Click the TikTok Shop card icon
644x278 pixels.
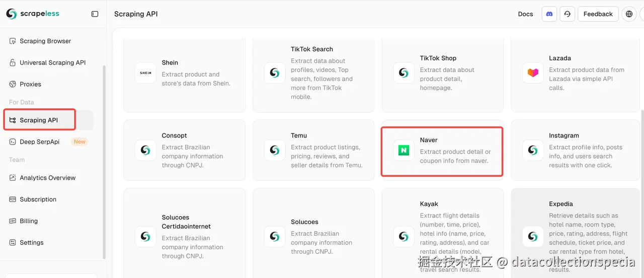[x=404, y=73]
